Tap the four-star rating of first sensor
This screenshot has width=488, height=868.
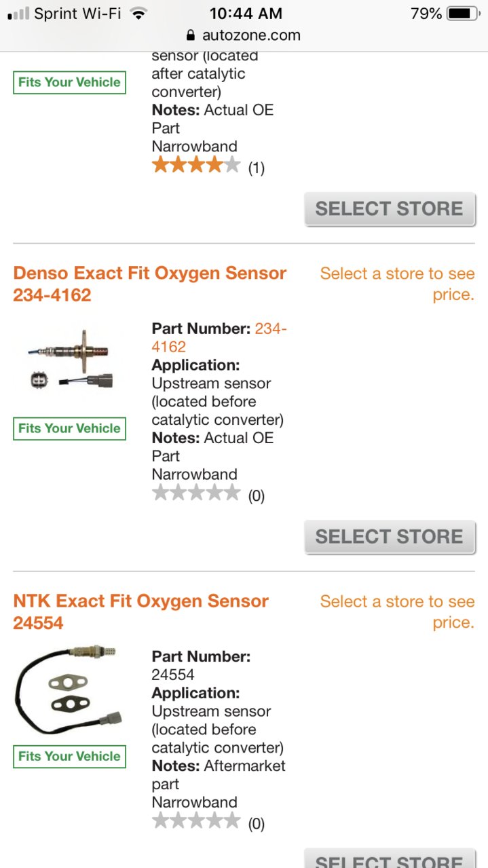[196, 165]
